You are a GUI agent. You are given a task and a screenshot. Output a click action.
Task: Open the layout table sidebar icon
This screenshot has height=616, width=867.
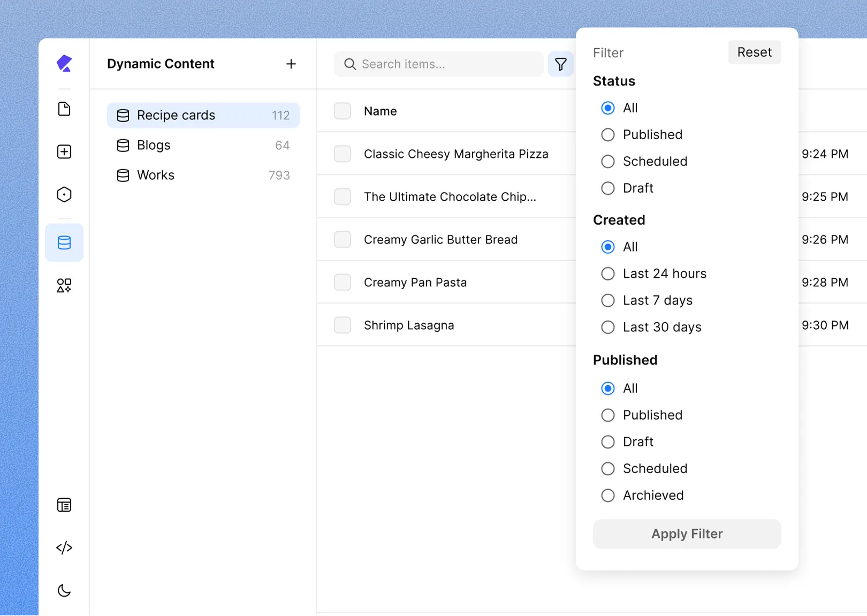coord(64,505)
